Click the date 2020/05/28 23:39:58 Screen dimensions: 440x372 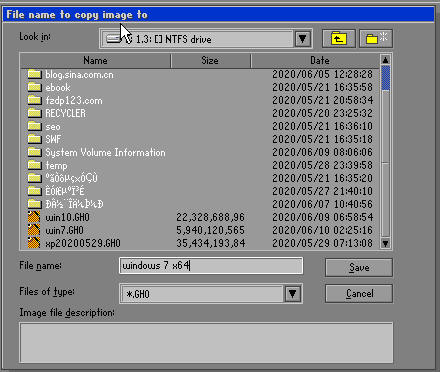322,165
